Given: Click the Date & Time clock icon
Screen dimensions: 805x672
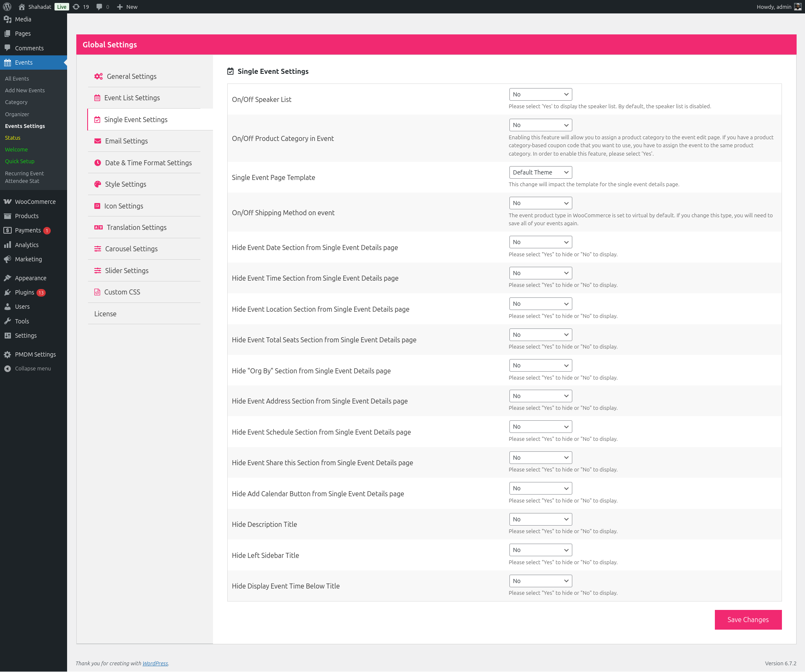Looking at the screenshot, I should 98,163.
